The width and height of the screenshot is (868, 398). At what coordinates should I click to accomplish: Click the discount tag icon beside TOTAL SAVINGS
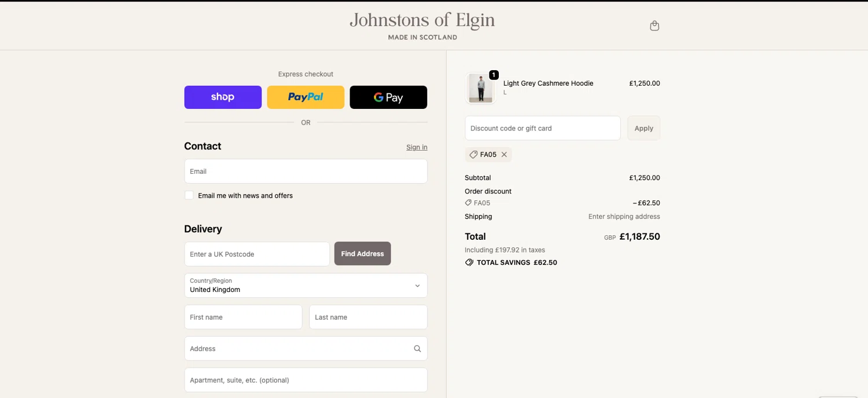coord(469,262)
